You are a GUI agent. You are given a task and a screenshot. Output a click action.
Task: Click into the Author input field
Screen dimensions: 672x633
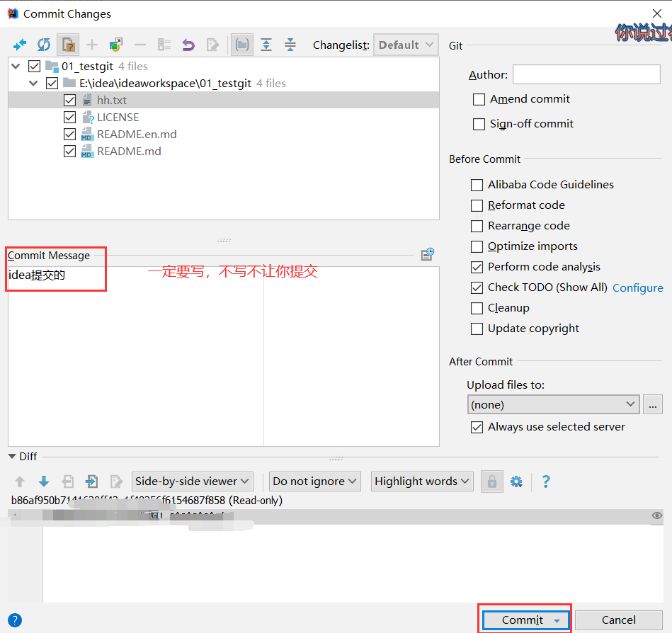pos(586,74)
